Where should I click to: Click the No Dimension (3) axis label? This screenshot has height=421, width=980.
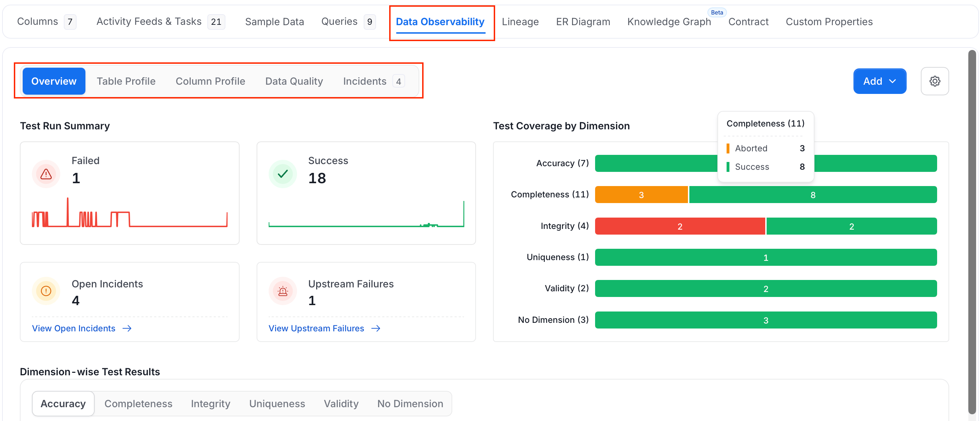553,320
